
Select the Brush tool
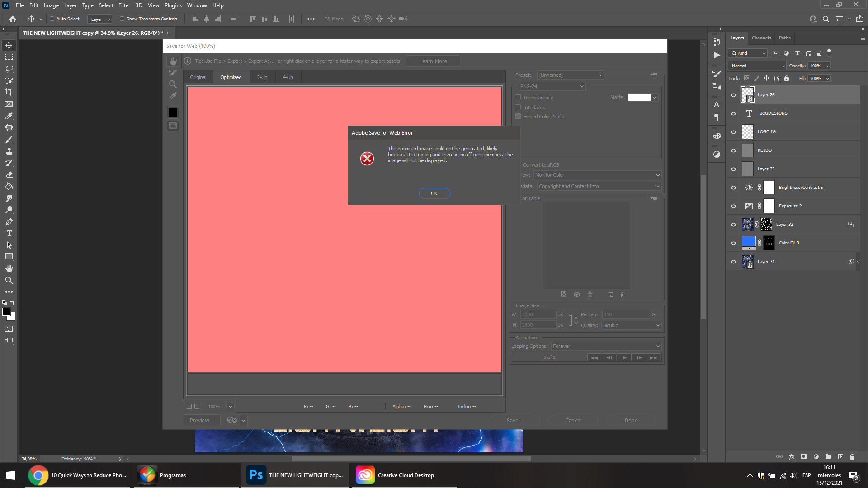coord(8,139)
